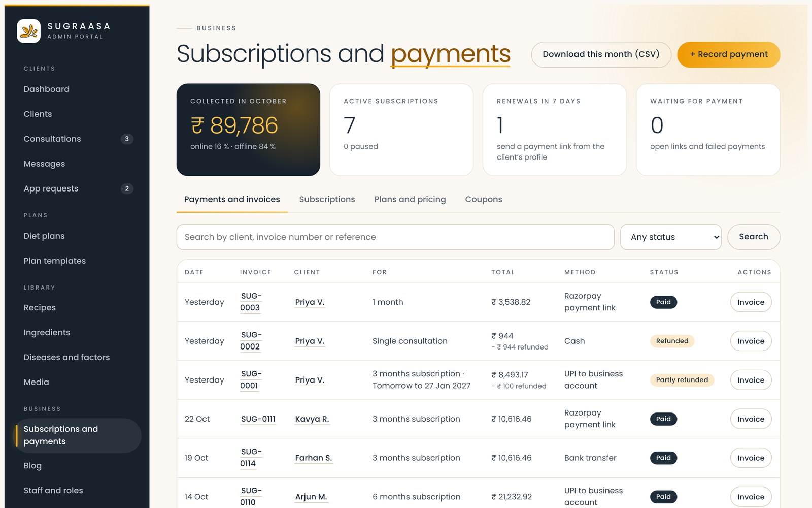Click the Collected in October card
This screenshot has height=508, width=812.
248,130
